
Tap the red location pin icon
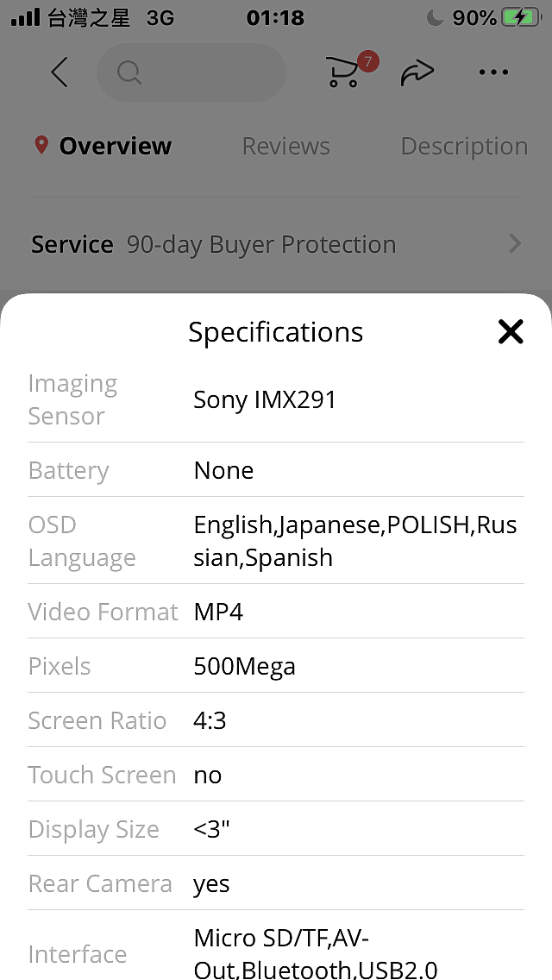coord(41,146)
